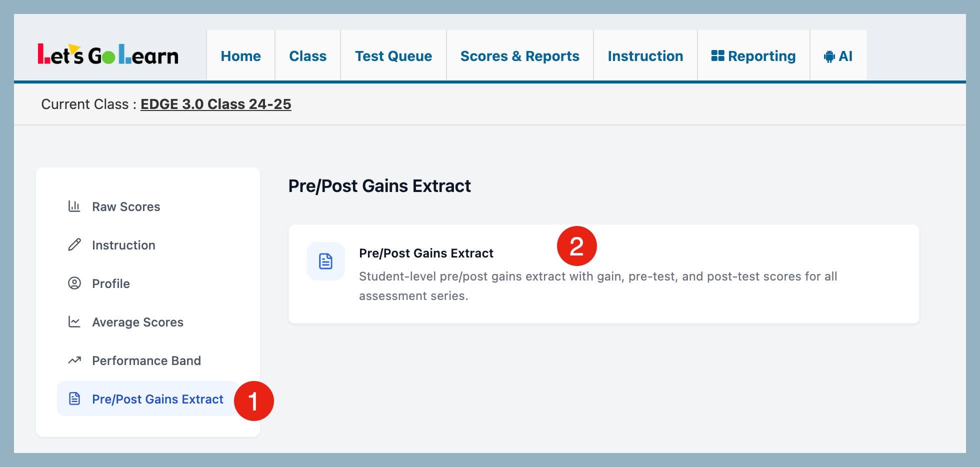This screenshot has height=467, width=980.
Task: Open the Home tab
Action: 240,56
